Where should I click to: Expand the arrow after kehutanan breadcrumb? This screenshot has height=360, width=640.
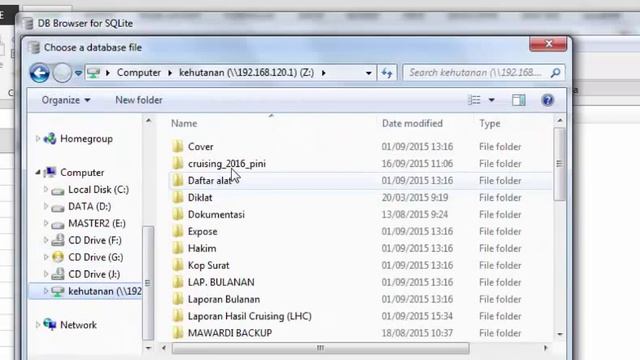click(x=324, y=73)
